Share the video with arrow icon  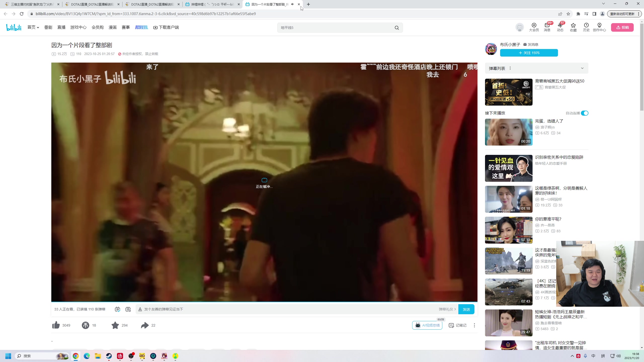point(145,325)
